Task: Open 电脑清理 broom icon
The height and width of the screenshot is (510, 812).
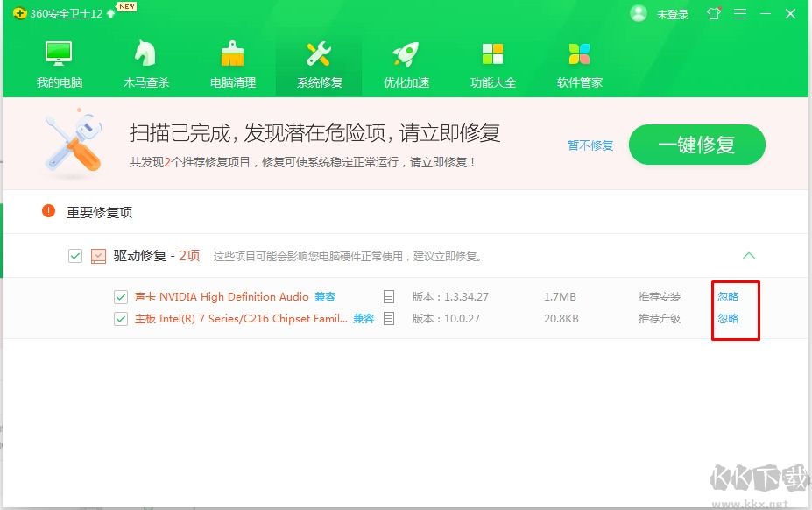Action: coord(232,53)
